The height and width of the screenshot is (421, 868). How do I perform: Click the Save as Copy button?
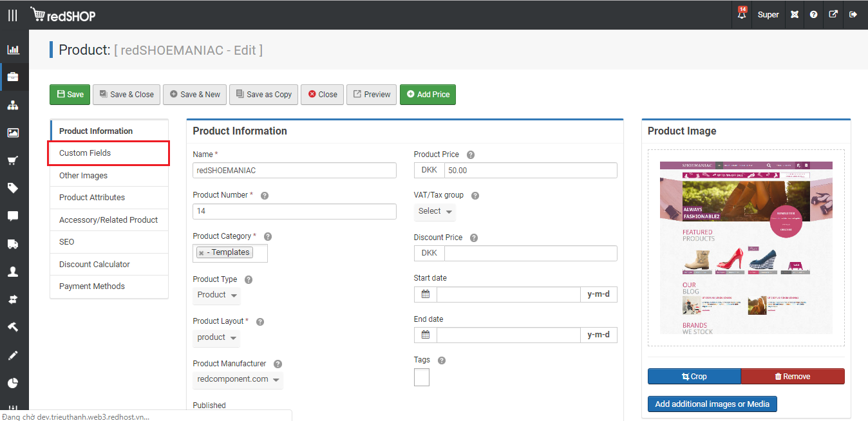coord(263,94)
